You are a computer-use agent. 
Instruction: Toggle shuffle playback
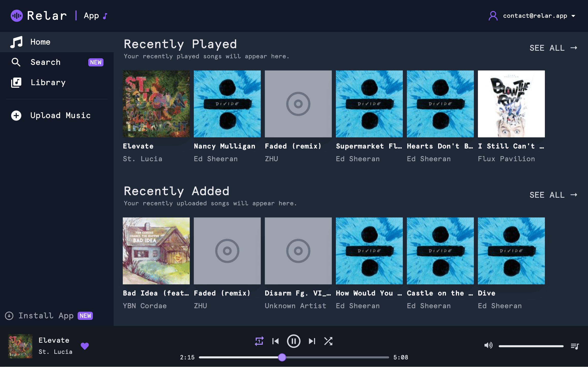328,341
